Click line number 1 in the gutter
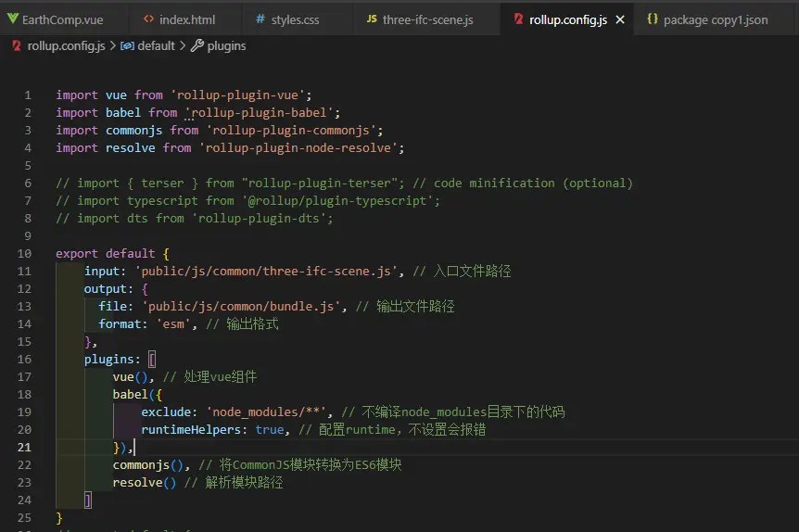799x532 pixels. [28, 95]
